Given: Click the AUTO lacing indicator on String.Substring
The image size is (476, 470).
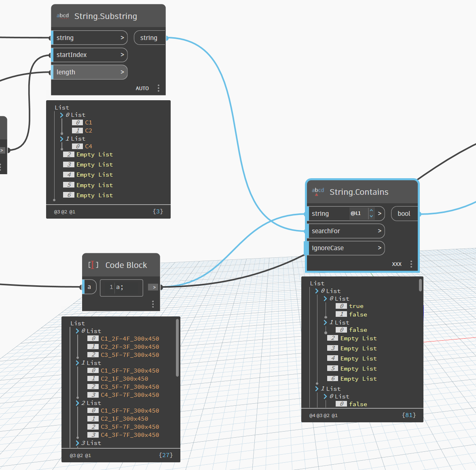Looking at the screenshot, I should click(x=142, y=88).
